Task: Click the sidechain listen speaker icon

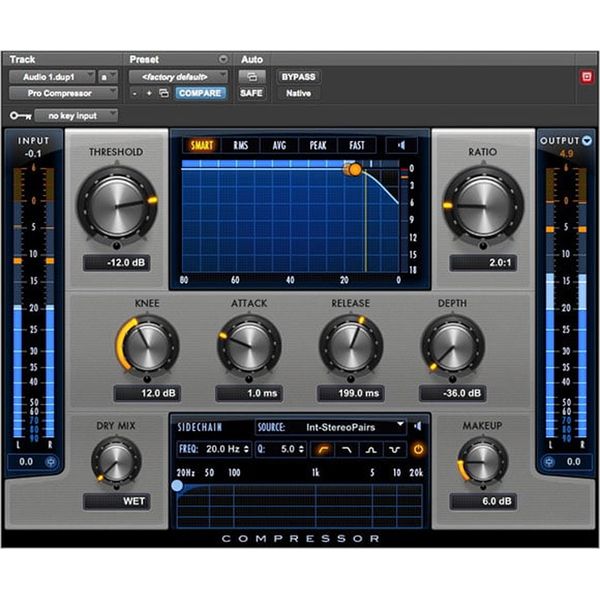Action: point(417,426)
